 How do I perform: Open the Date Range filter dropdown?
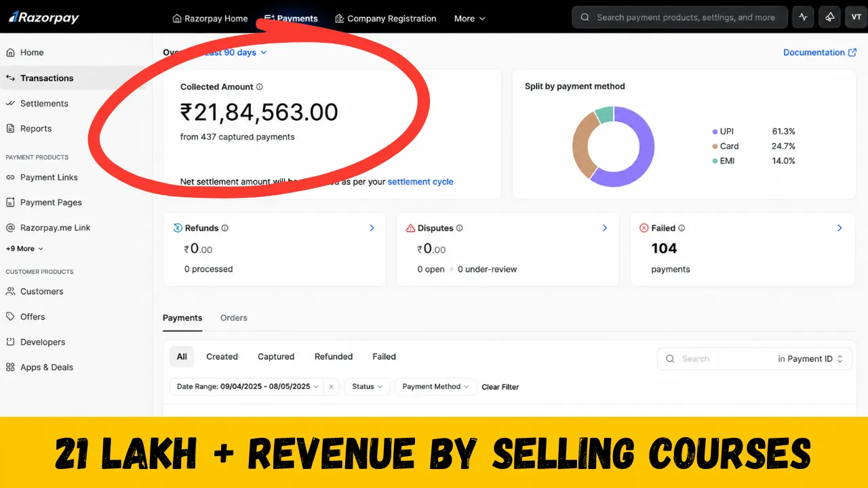pos(248,386)
